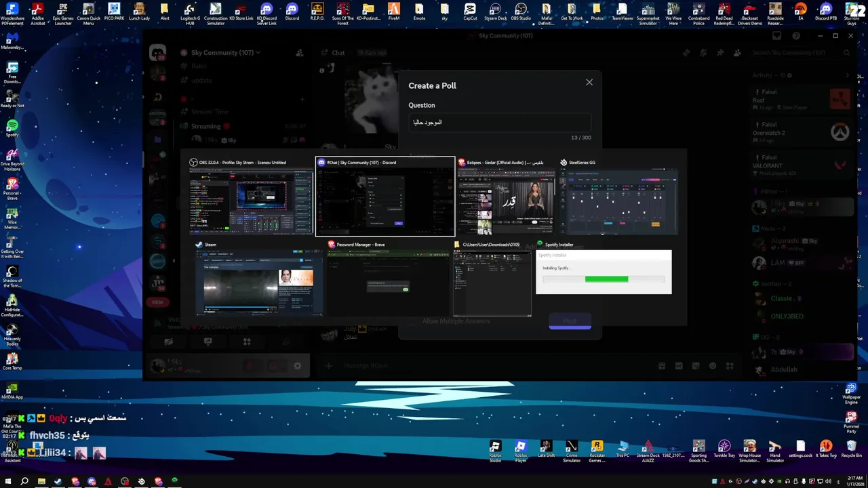Click the poll Question input field
This screenshot has height=488, width=868.
pyautogui.click(x=499, y=123)
